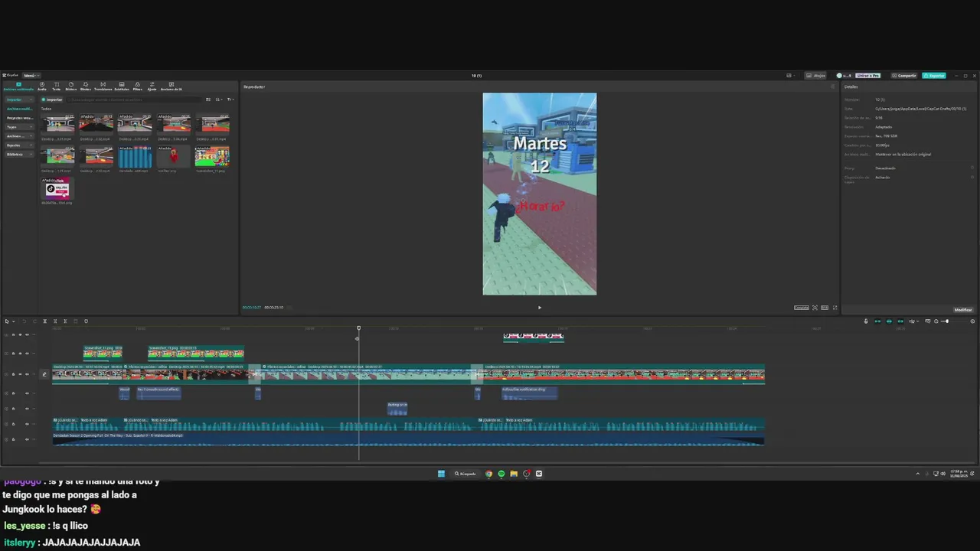Mute the Texto a voz audio track
This screenshot has width=980, height=551.
pos(27,424)
